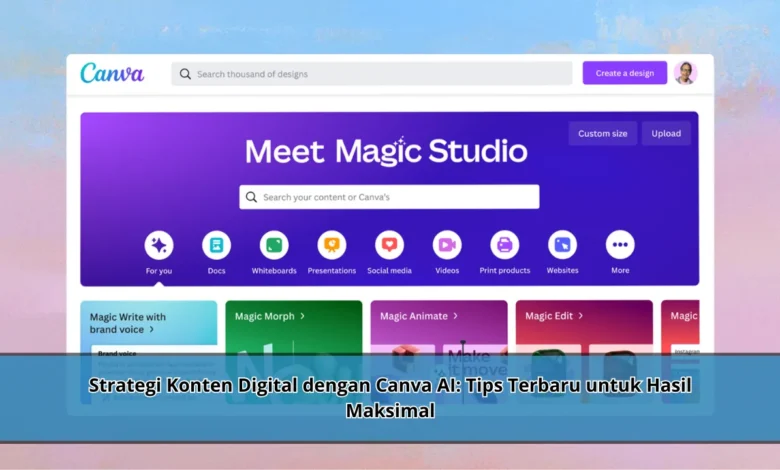Click chevron next to Magic Edit
Screen dimensions: 780x470
coord(581,316)
